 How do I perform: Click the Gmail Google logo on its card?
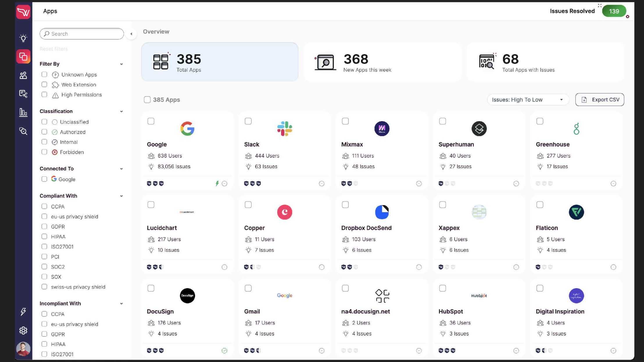coord(285,295)
